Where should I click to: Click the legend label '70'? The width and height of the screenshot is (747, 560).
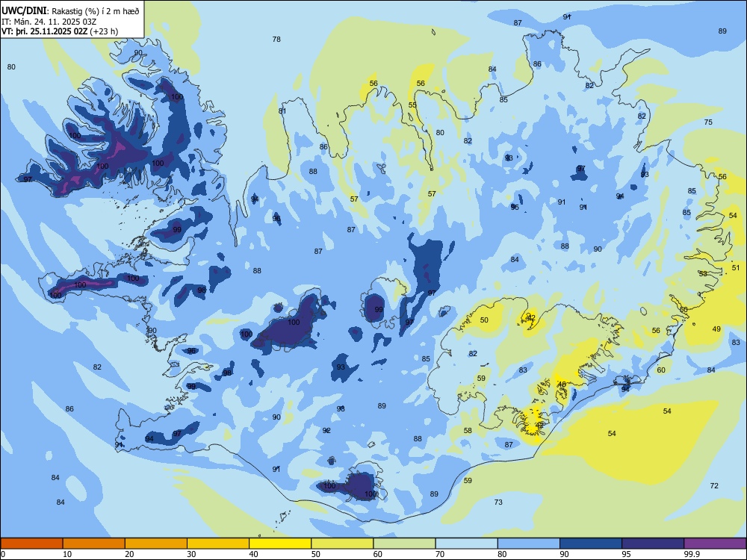pos(440,554)
